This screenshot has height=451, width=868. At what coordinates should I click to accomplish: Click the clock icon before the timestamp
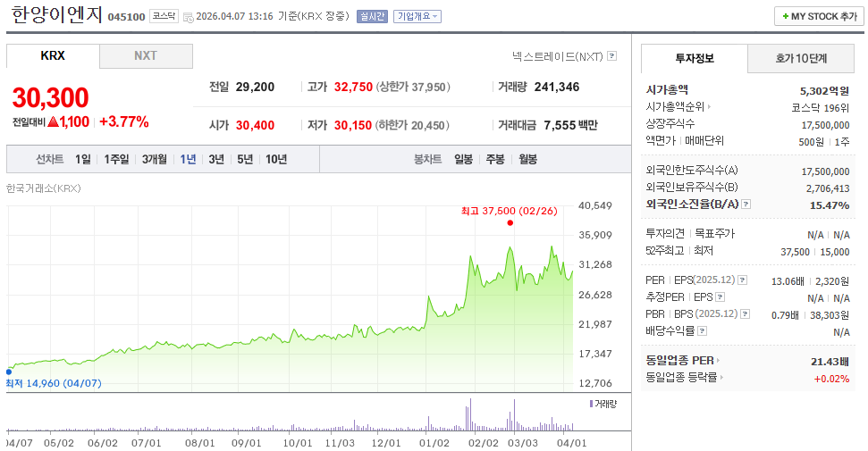click(189, 17)
